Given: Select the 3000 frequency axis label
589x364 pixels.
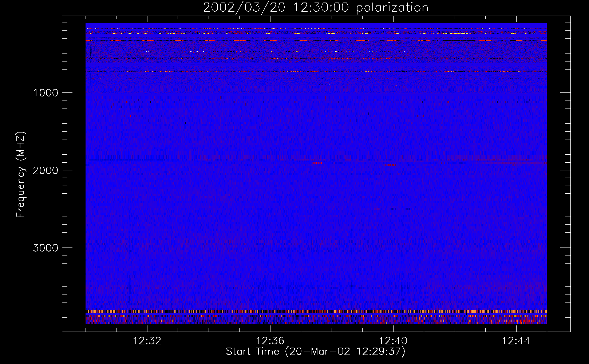Looking at the screenshot, I should (46, 248).
